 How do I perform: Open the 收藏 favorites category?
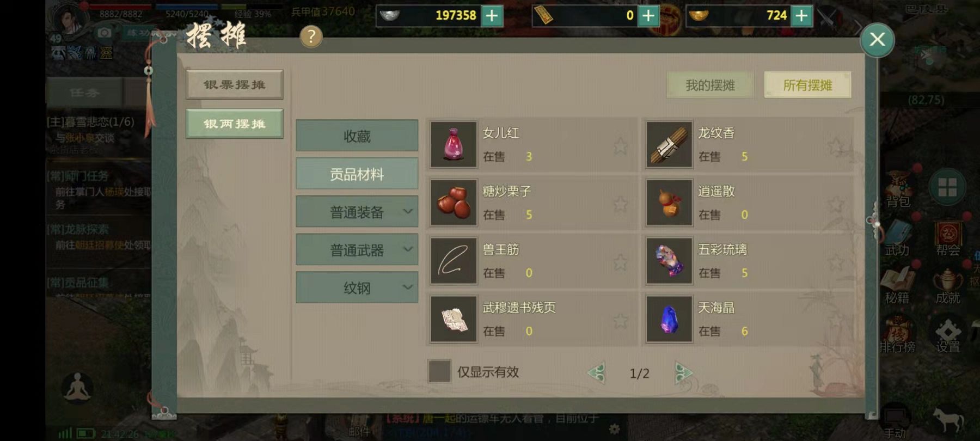click(357, 136)
